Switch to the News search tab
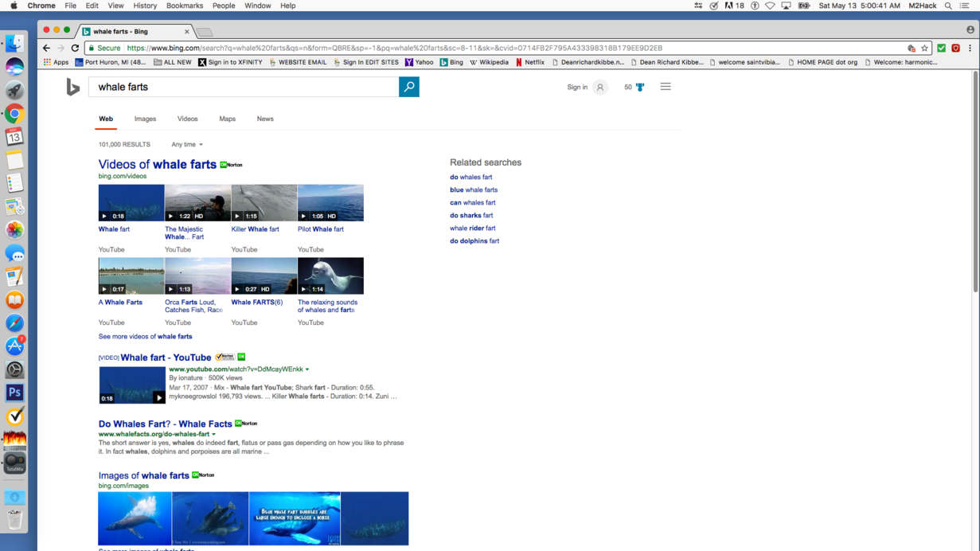 tap(265, 119)
